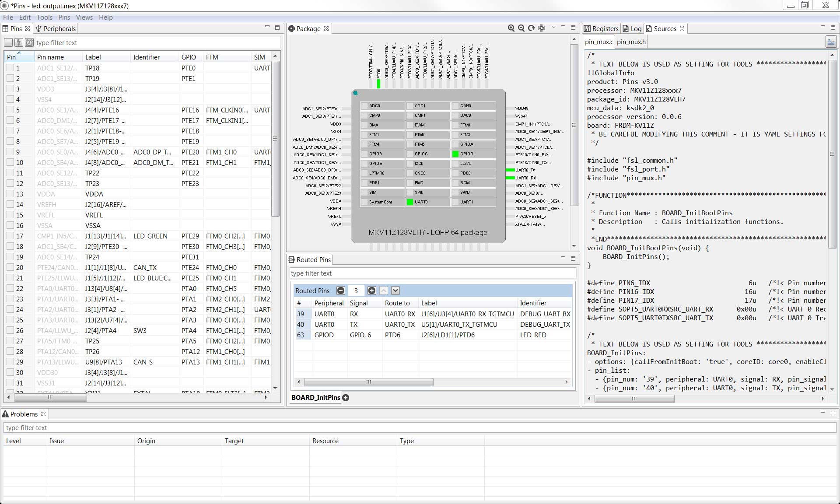Check the checkbox for pin 17
The height and width of the screenshot is (504, 840).
(10, 236)
